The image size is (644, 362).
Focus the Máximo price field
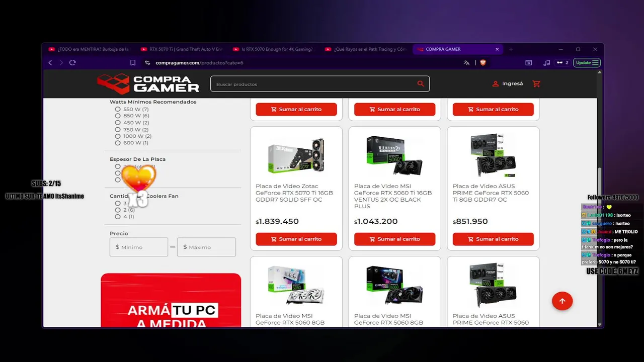pyautogui.click(x=206, y=247)
